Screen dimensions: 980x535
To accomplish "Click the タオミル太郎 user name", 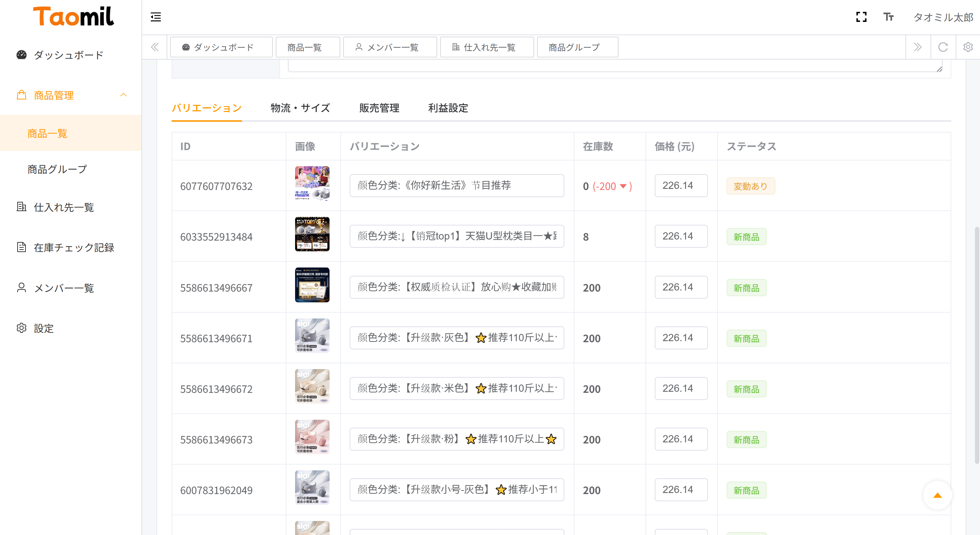I will coord(943,17).
